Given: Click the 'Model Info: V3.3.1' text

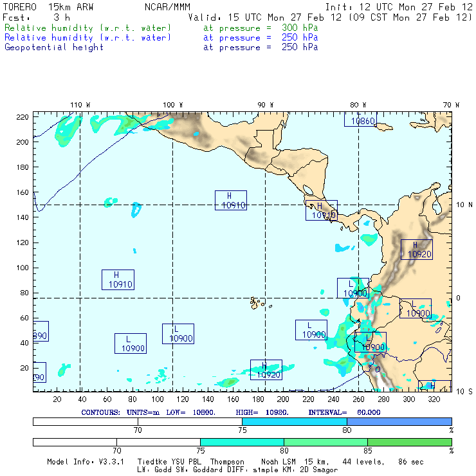Looking at the screenshot, I should click(86, 462).
